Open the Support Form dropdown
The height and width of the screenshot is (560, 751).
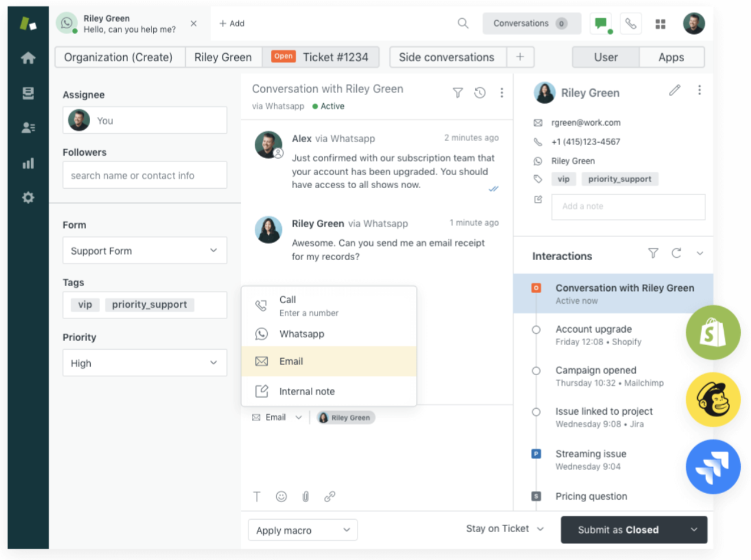pos(144,251)
